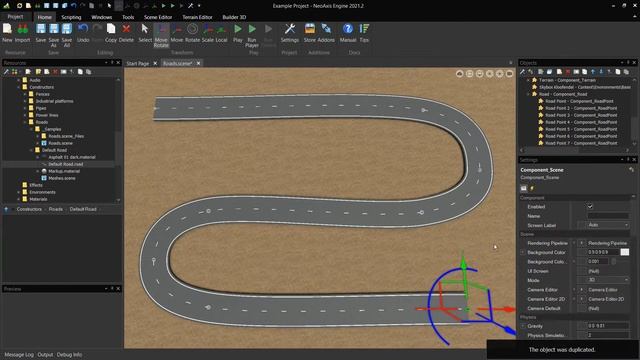Click Constructors in the breadcrumb path
The height and width of the screenshot is (360, 640).
29,209
